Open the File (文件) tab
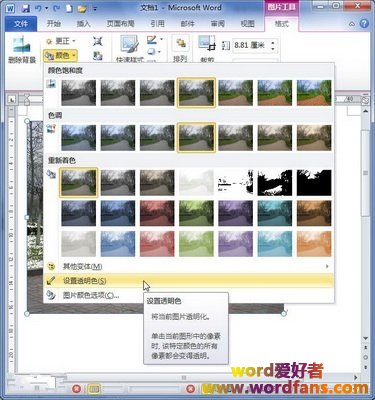 pos(21,23)
